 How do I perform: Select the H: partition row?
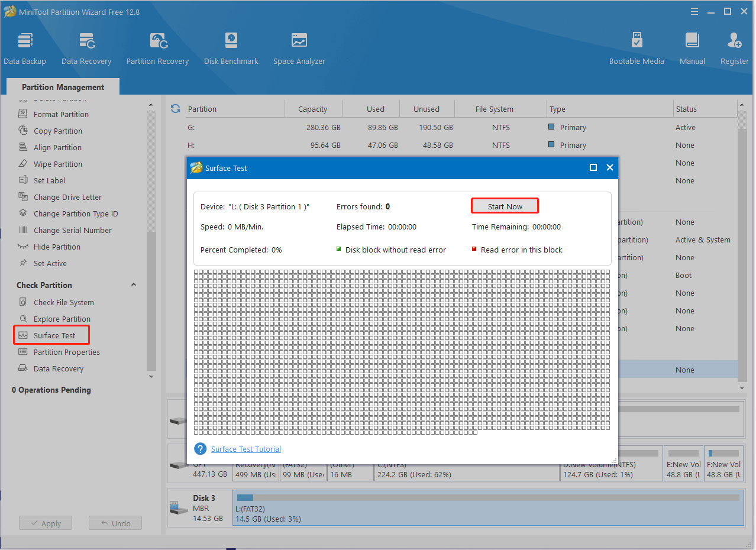[x=461, y=145]
